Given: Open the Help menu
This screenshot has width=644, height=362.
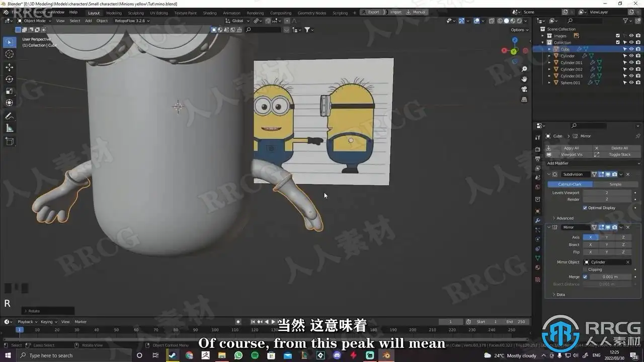Looking at the screenshot, I should click(x=73, y=12).
